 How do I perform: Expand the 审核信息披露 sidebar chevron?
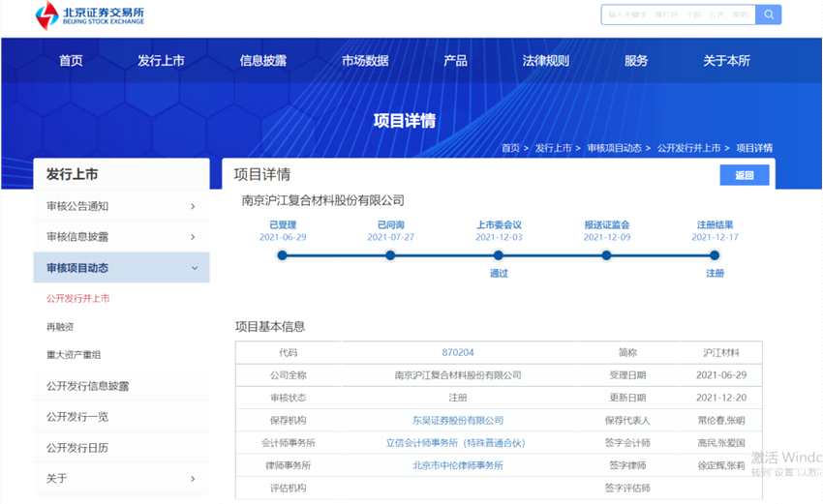pos(193,237)
